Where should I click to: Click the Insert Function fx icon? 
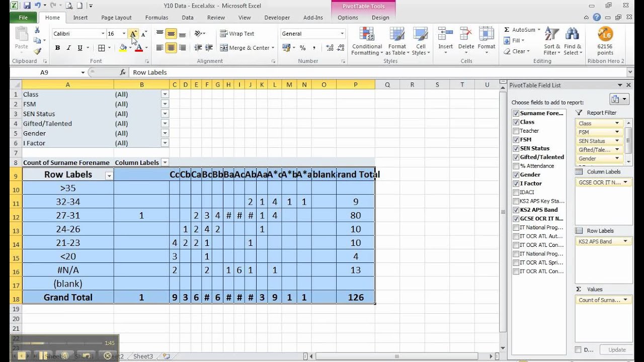pyautogui.click(x=122, y=72)
